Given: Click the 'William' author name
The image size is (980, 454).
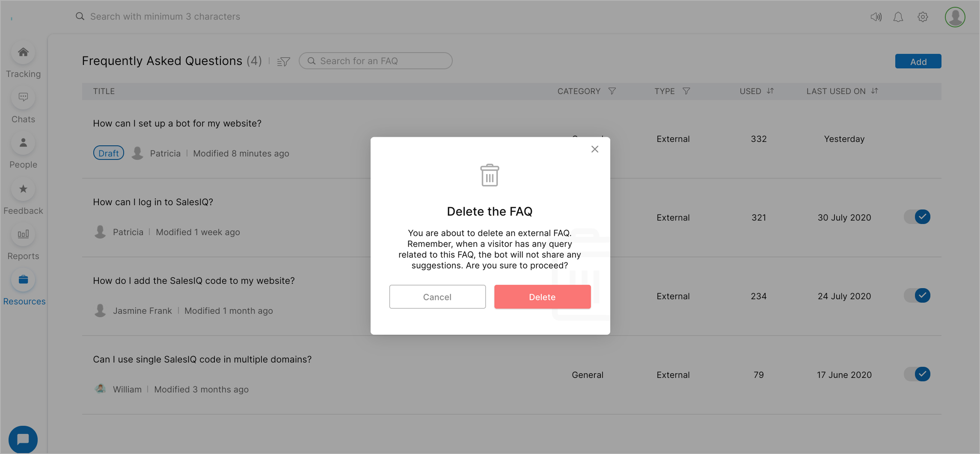Looking at the screenshot, I should (x=127, y=389).
